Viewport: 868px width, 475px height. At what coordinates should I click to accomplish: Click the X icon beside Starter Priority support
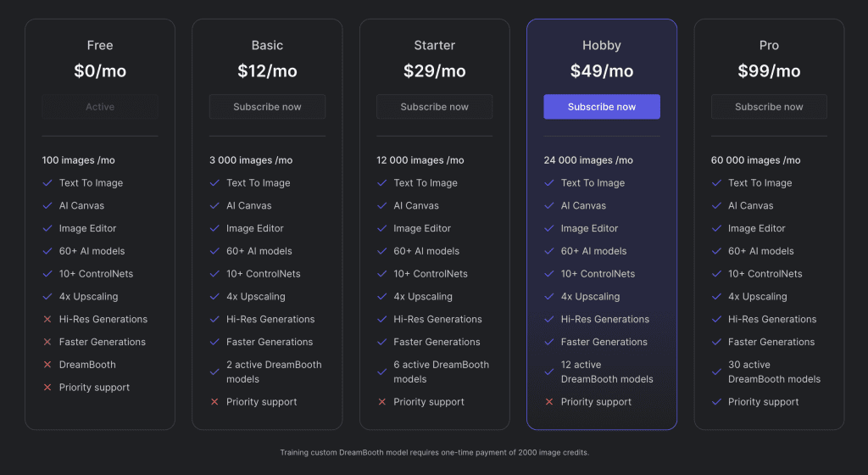click(x=381, y=402)
